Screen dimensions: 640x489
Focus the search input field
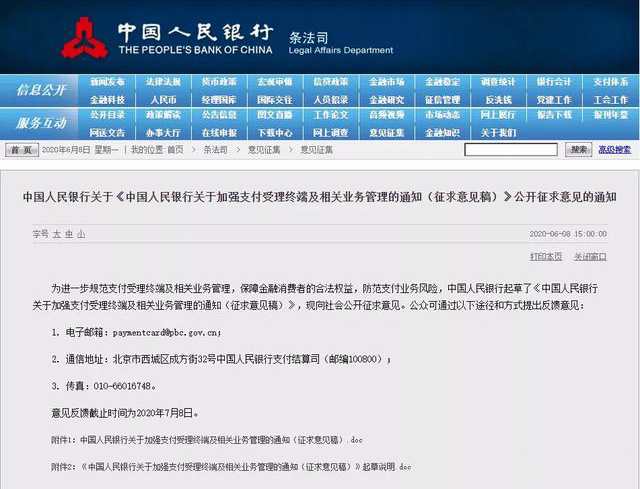coord(511,150)
